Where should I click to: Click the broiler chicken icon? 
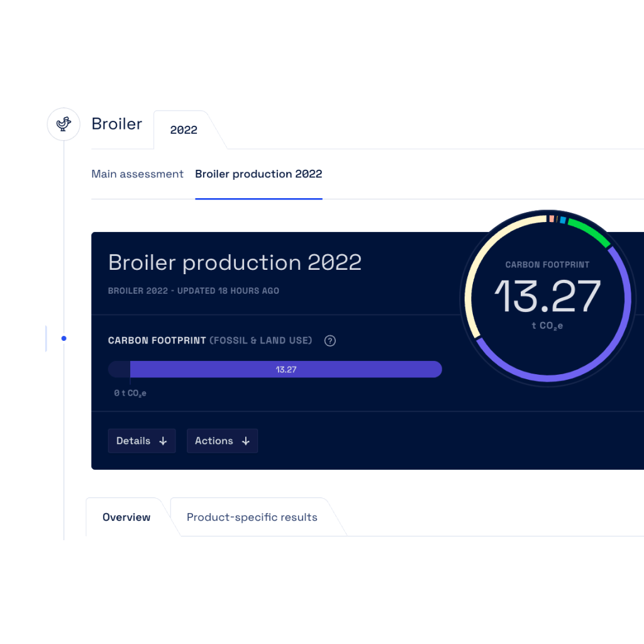tap(64, 124)
